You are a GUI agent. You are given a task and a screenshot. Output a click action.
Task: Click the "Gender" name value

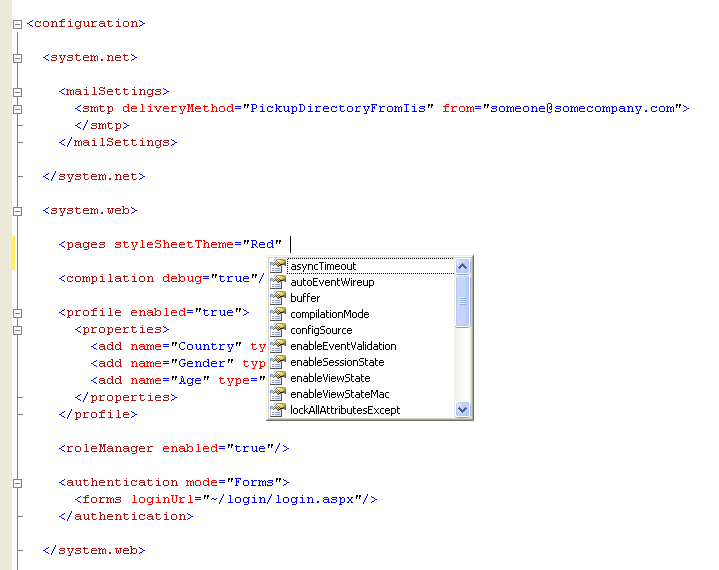point(202,363)
